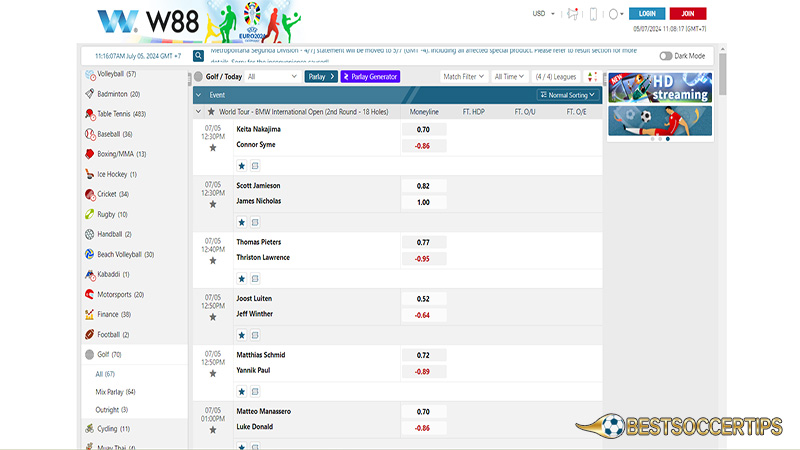Favorite the World Tour BMW International Open league

(211, 111)
